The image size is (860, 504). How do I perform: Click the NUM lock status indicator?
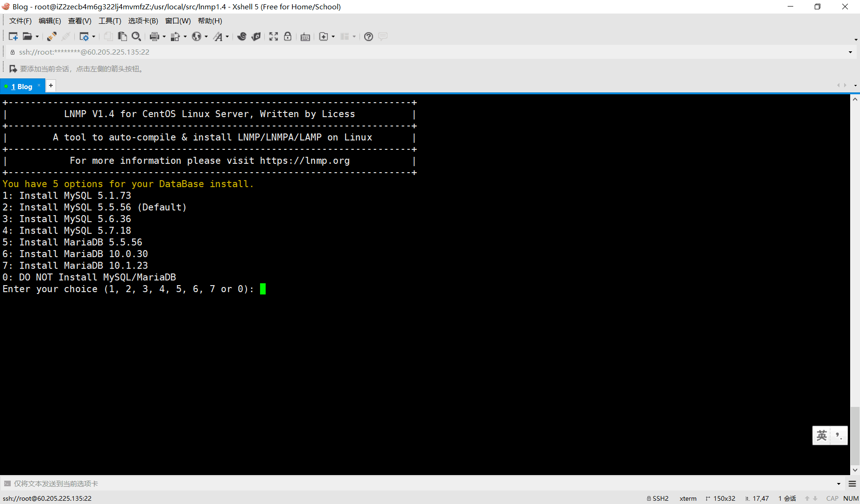[x=851, y=498]
